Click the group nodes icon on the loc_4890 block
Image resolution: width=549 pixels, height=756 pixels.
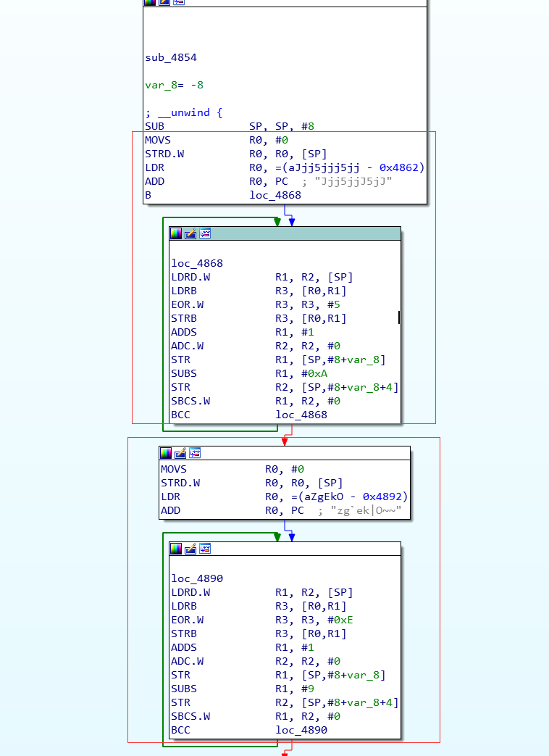pos(205,549)
